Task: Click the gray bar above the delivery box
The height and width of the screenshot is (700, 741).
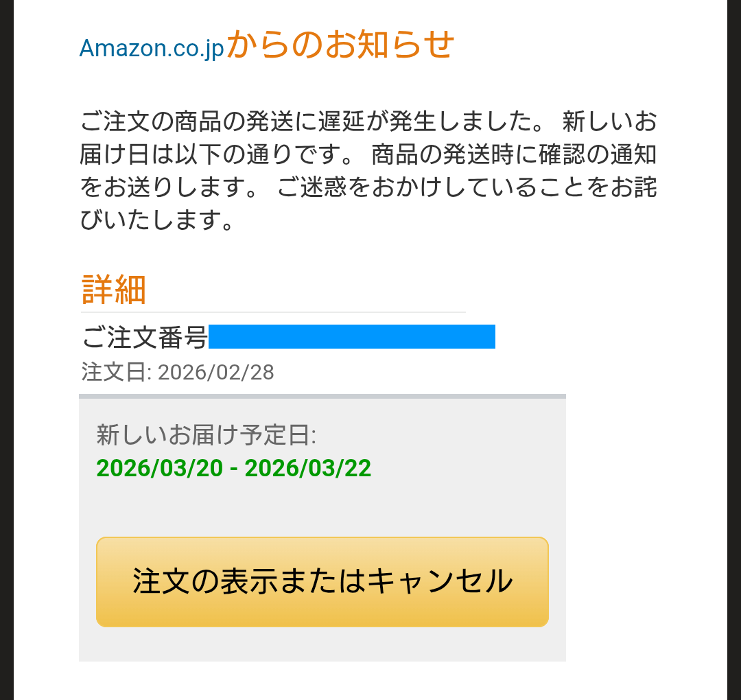Action: pyautogui.click(x=322, y=396)
